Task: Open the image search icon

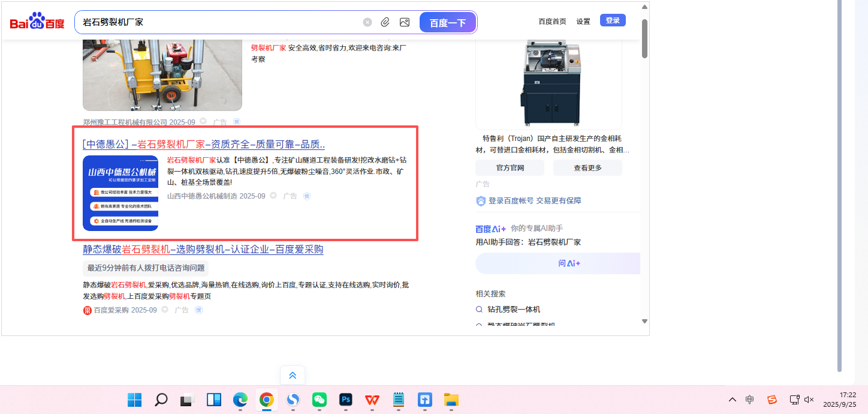Action: point(405,22)
